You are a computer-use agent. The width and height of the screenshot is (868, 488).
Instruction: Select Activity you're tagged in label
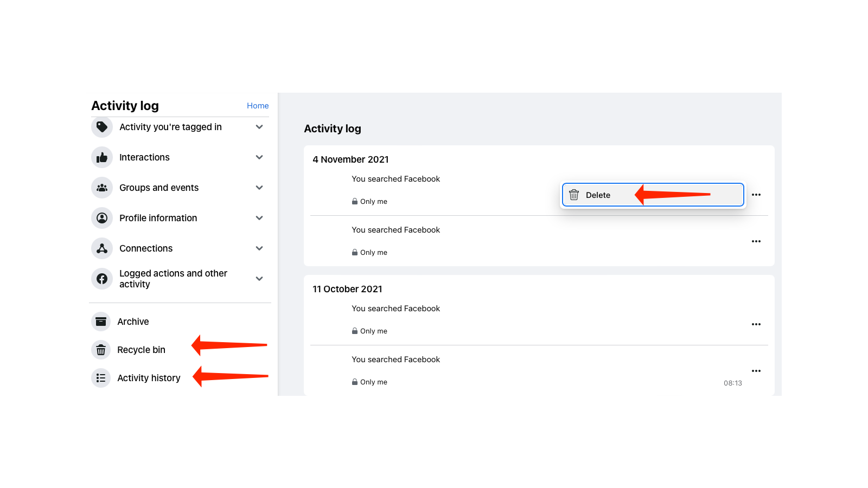(x=170, y=127)
